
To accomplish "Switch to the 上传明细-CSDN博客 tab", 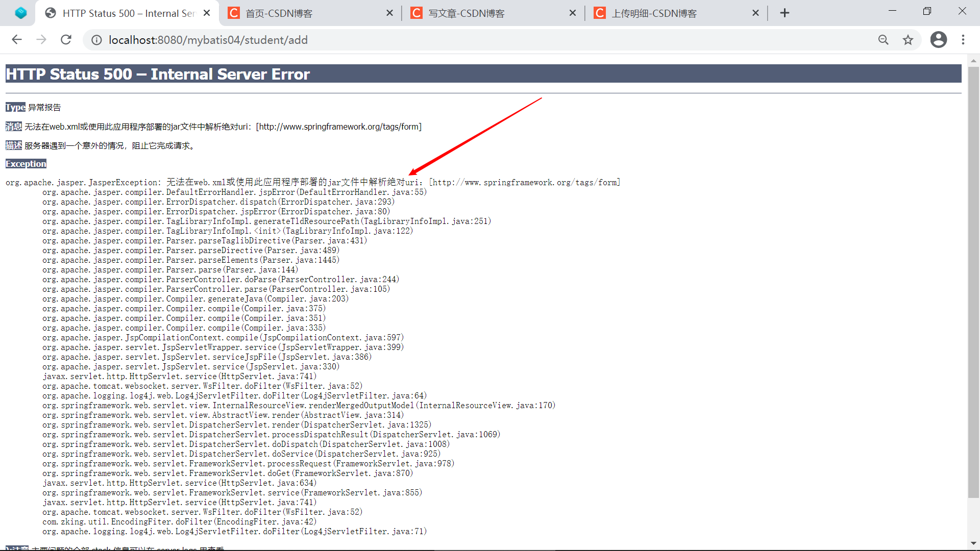I will 658,13.
